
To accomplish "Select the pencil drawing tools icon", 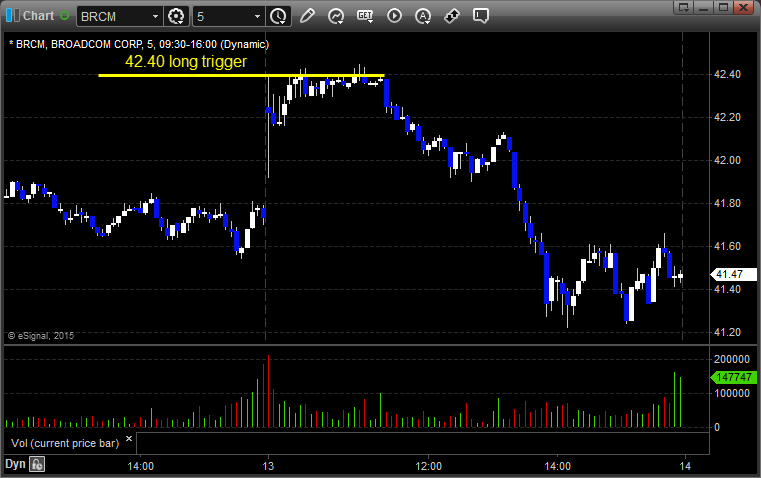I will 307,16.
